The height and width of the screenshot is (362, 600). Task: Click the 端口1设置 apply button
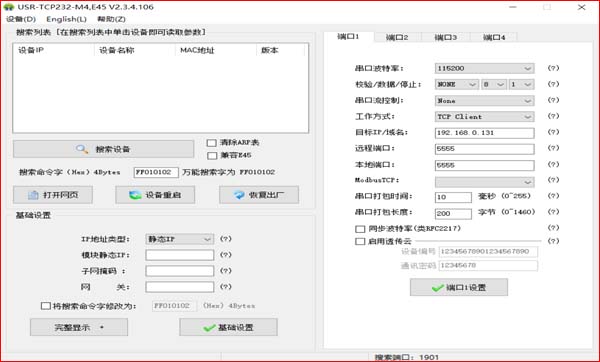click(x=459, y=287)
